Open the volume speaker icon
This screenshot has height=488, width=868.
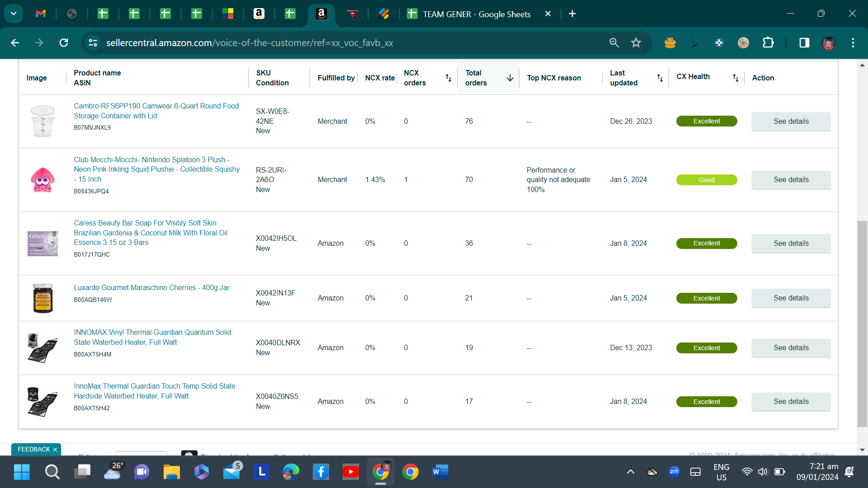click(x=763, y=472)
